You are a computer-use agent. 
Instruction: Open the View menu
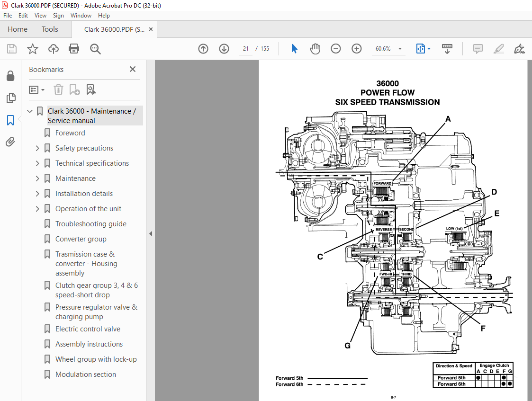pyautogui.click(x=40, y=16)
